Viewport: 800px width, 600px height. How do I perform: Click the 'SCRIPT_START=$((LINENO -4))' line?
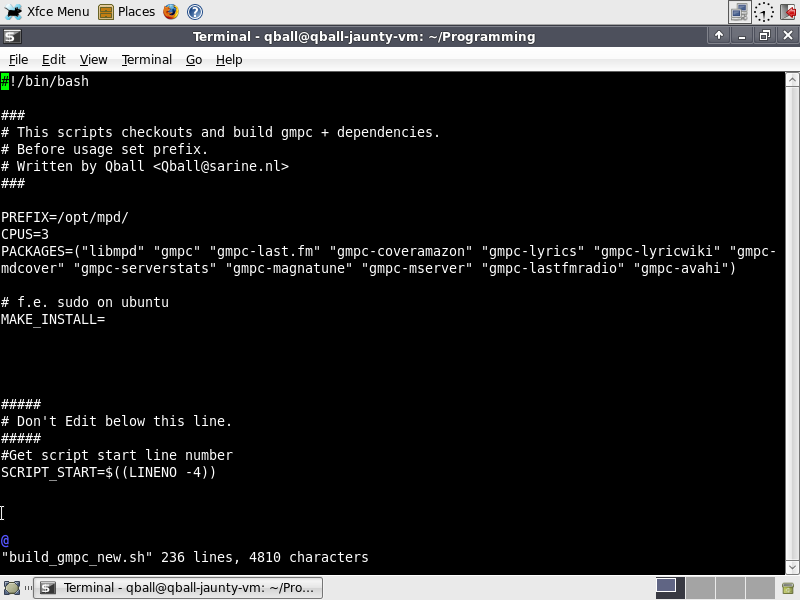pyautogui.click(x=109, y=472)
